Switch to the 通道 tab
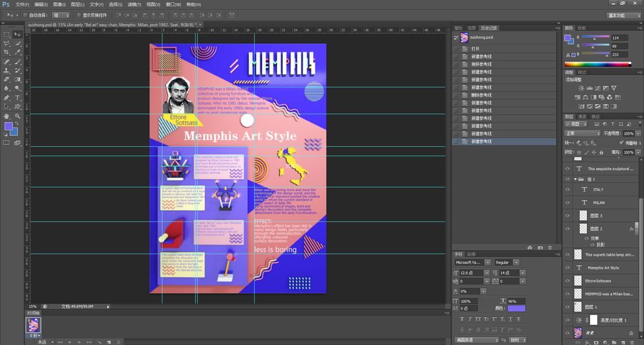 (582, 117)
